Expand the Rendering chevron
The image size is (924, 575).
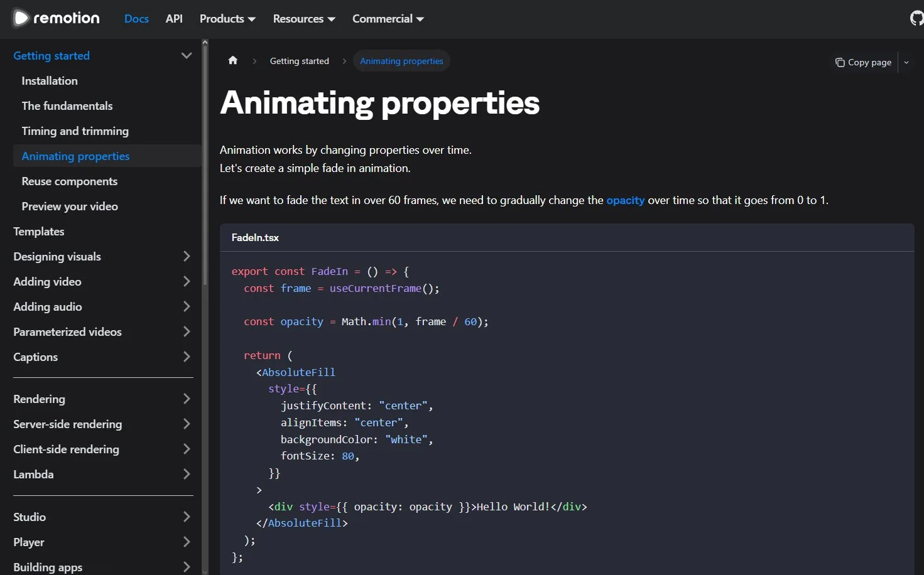tap(187, 399)
